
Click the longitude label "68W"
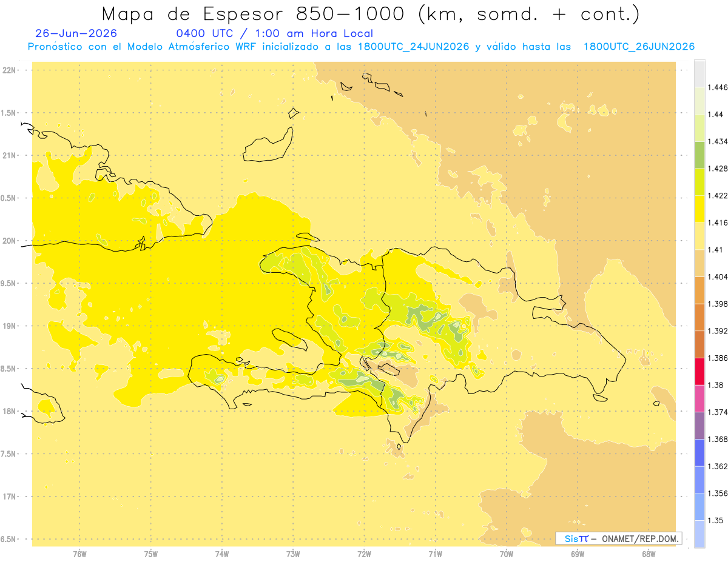[649, 554]
